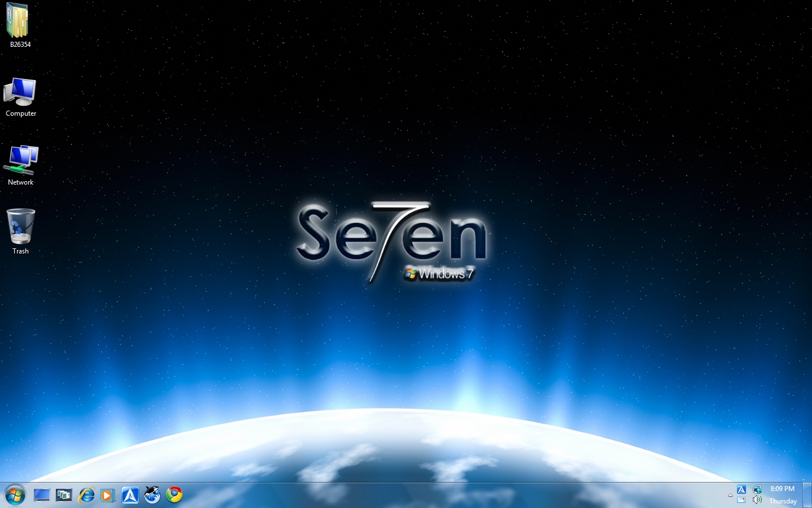Click the "B26354" folder label
Image resolution: width=812 pixels, height=508 pixels.
click(20, 45)
